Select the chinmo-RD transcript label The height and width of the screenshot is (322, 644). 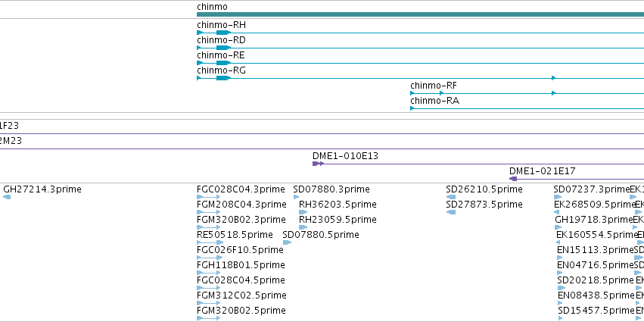(221, 40)
